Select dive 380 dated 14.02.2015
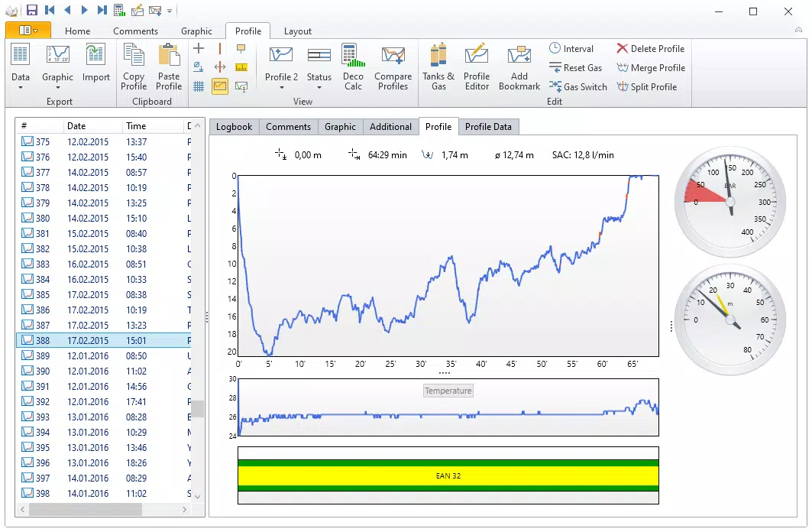The image size is (812, 532). [105, 218]
